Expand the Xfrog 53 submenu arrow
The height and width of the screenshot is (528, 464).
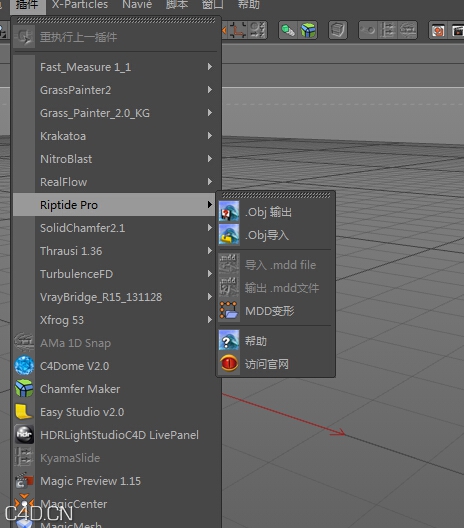(x=210, y=320)
